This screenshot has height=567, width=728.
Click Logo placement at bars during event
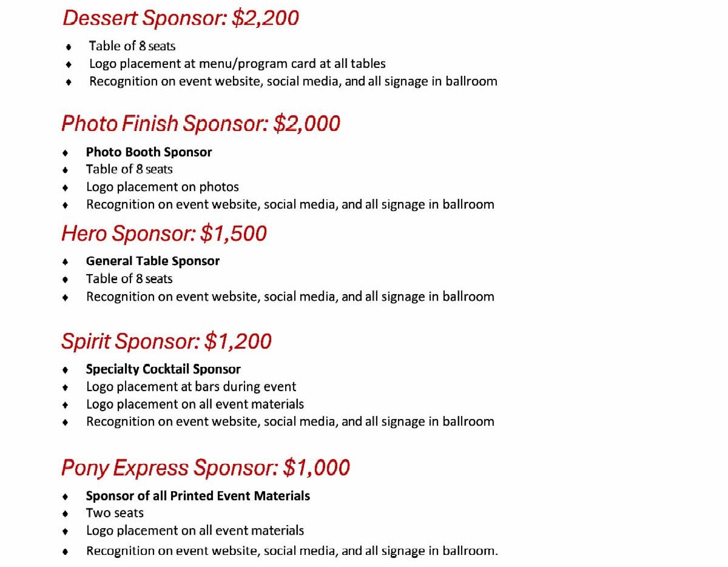tap(191, 387)
